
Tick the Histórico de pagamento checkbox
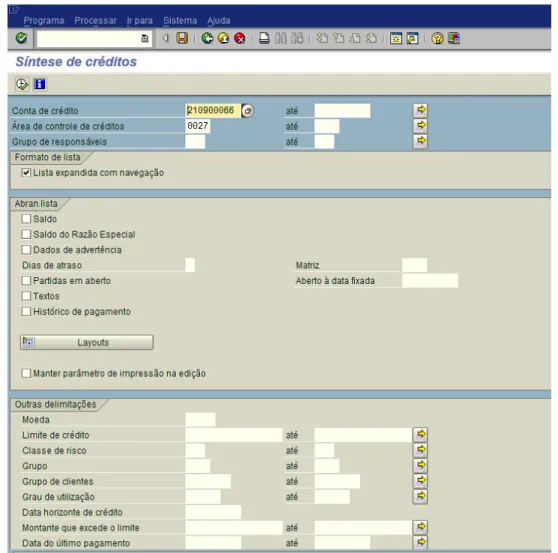(26, 312)
